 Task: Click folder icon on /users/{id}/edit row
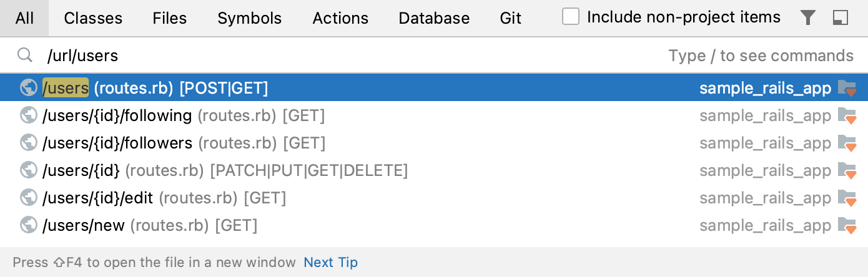coord(847,198)
